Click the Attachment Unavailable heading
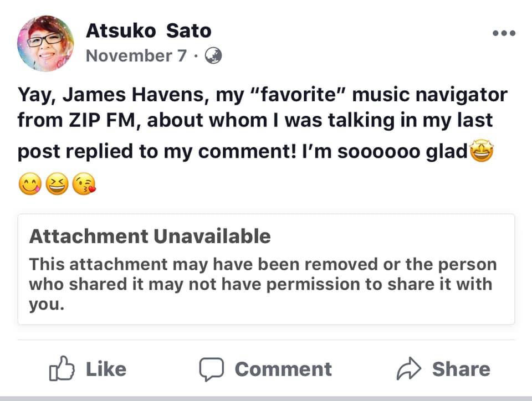The image size is (532, 401). (x=150, y=237)
